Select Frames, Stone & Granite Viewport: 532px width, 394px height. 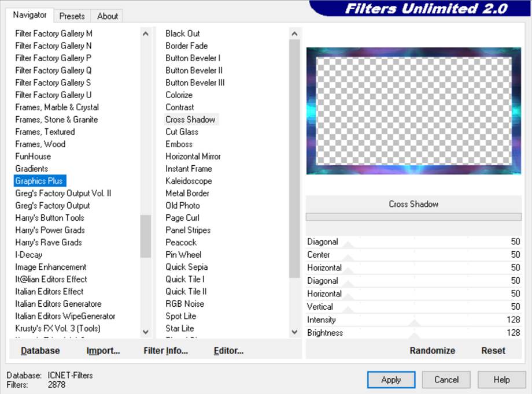(x=56, y=120)
